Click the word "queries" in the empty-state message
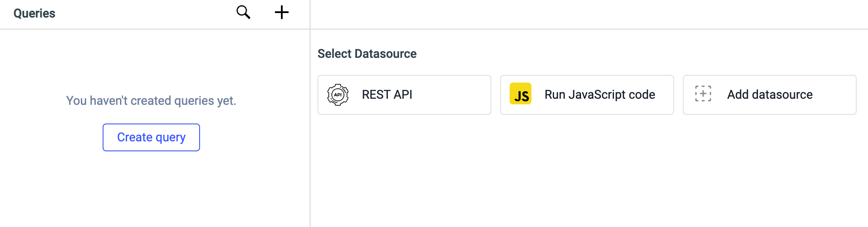Image resolution: width=868 pixels, height=227 pixels. [x=194, y=101]
